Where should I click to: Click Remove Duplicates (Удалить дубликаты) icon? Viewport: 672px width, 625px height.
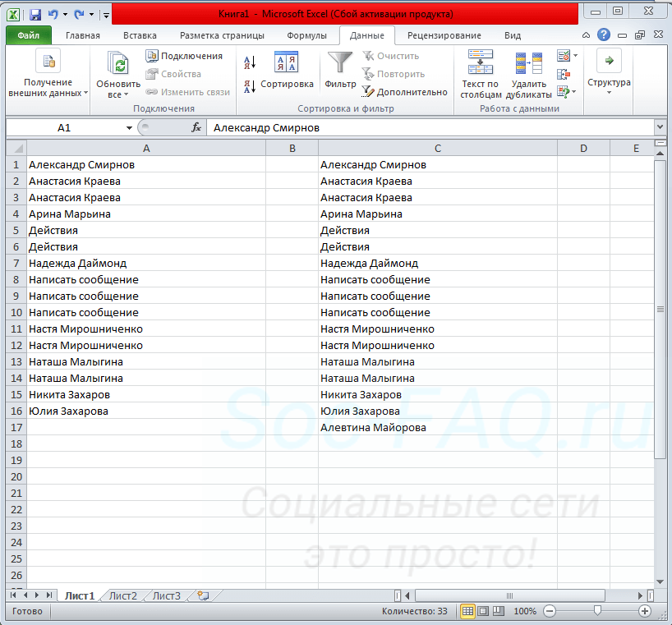528,75
